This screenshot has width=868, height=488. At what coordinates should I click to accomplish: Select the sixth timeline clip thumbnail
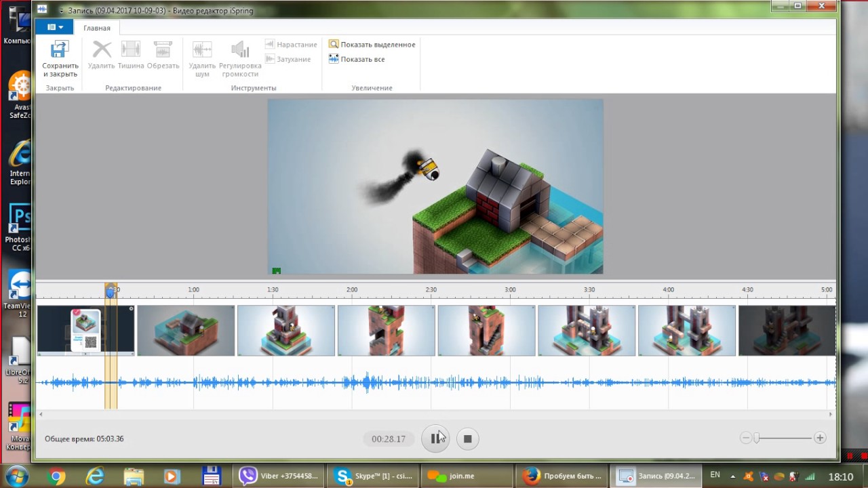click(x=587, y=330)
